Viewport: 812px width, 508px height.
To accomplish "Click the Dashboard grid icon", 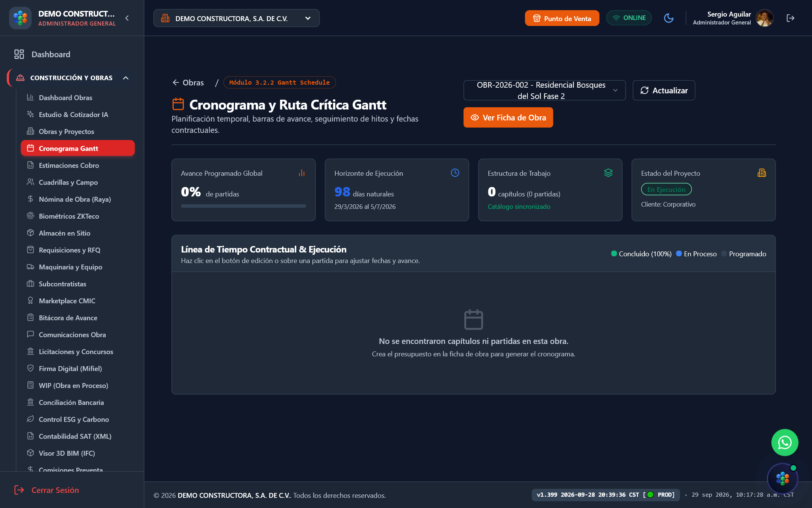I will pos(19,54).
